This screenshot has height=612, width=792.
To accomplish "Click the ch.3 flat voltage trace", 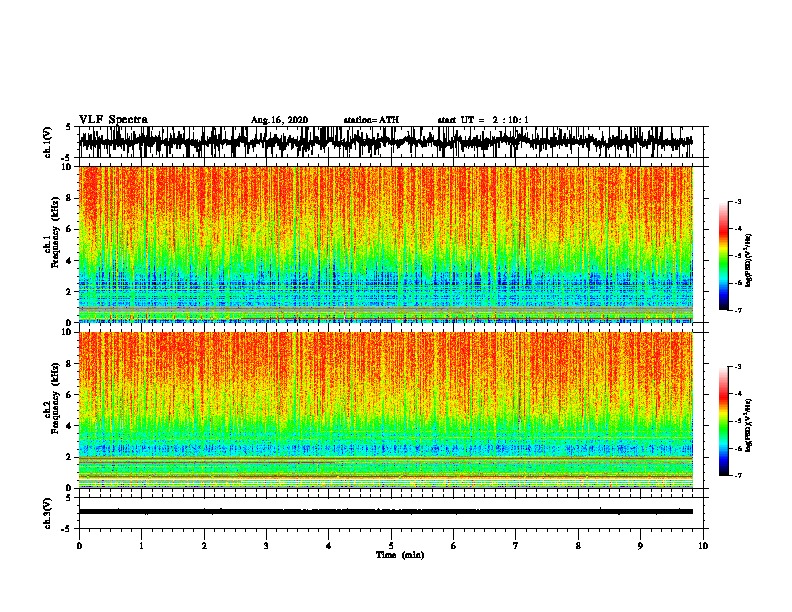I will (x=385, y=512).
